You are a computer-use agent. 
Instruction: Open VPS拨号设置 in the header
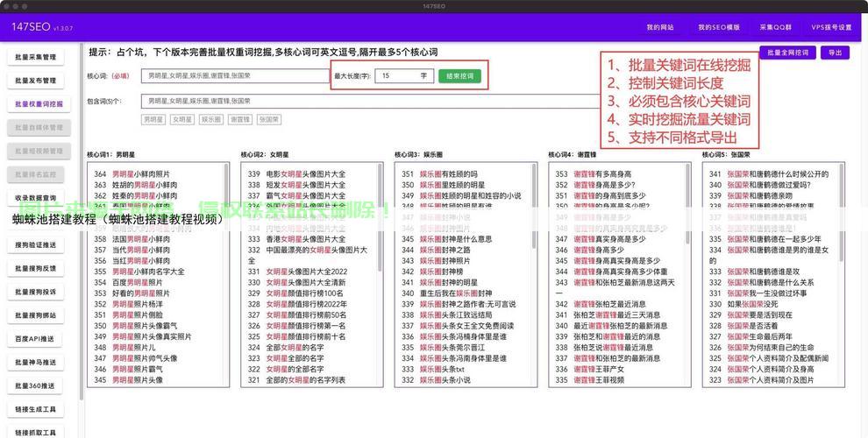tap(831, 27)
